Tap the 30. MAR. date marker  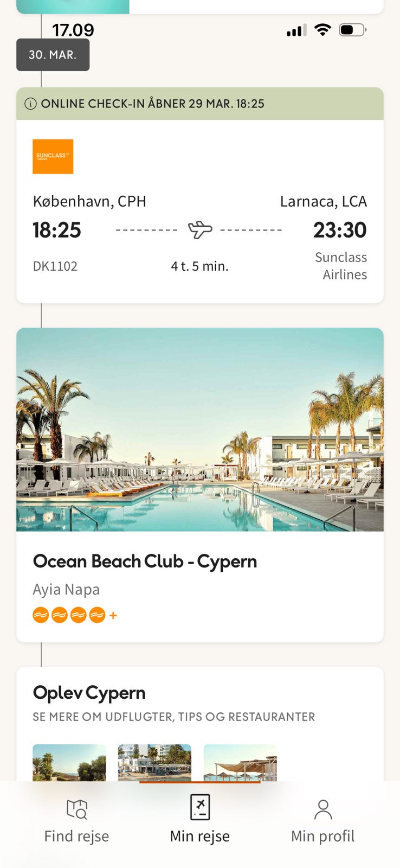point(53,55)
